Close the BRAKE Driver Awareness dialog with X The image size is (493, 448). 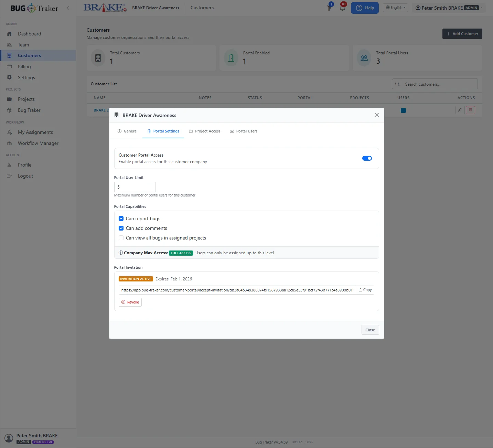(377, 115)
